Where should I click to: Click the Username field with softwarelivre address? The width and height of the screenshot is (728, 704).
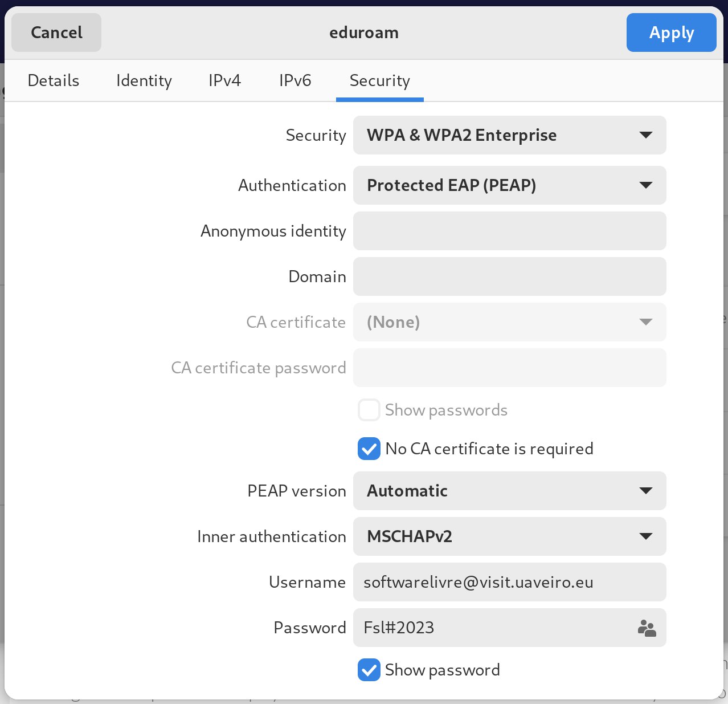(510, 582)
